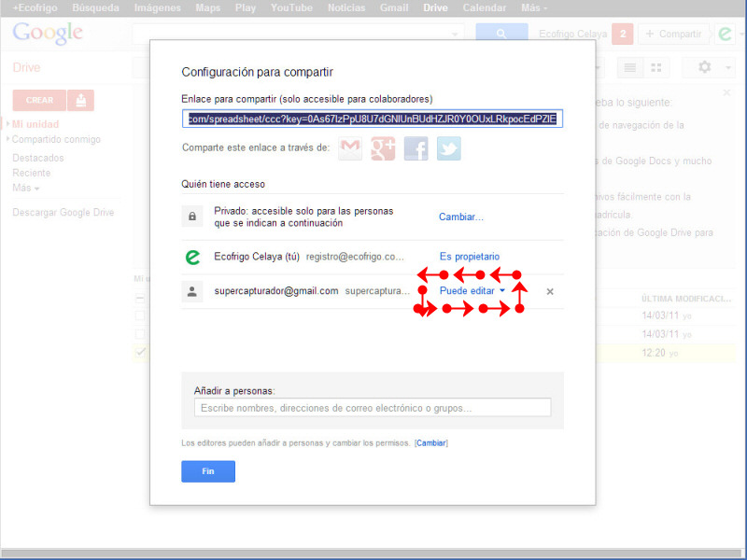Share link via Twitter icon
747x560 pixels.
click(x=449, y=148)
